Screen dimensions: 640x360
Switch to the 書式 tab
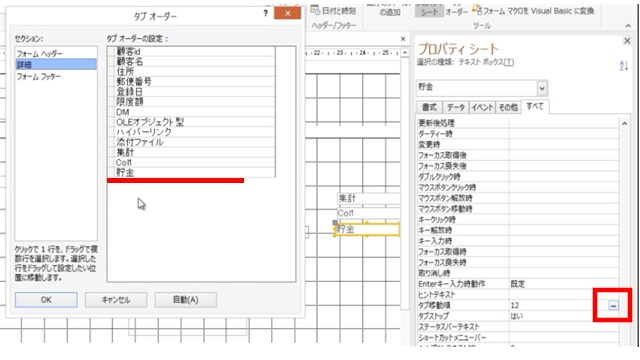[x=429, y=107]
